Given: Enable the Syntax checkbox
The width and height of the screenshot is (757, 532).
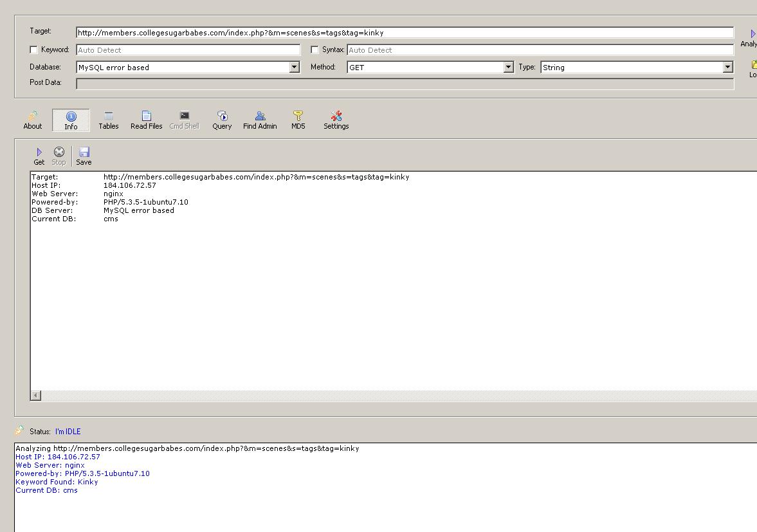Looking at the screenshot, I should click(x=315, y=50).
